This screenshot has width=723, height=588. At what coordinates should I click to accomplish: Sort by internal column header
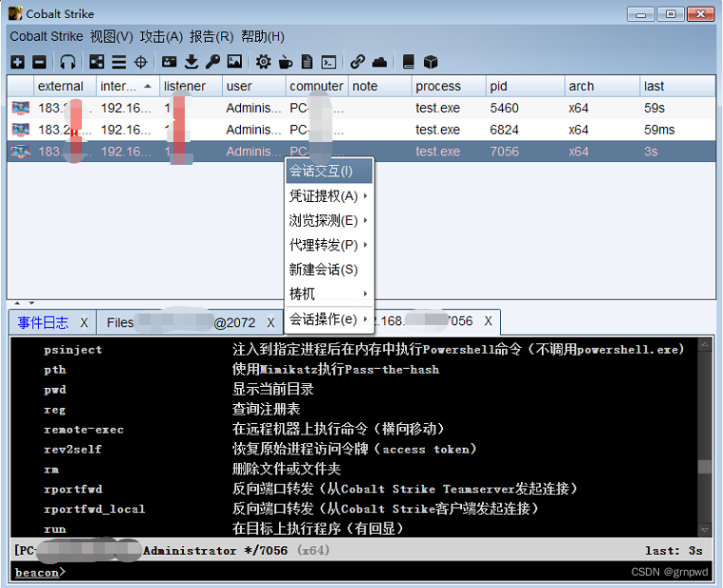[x=128, y=86]
